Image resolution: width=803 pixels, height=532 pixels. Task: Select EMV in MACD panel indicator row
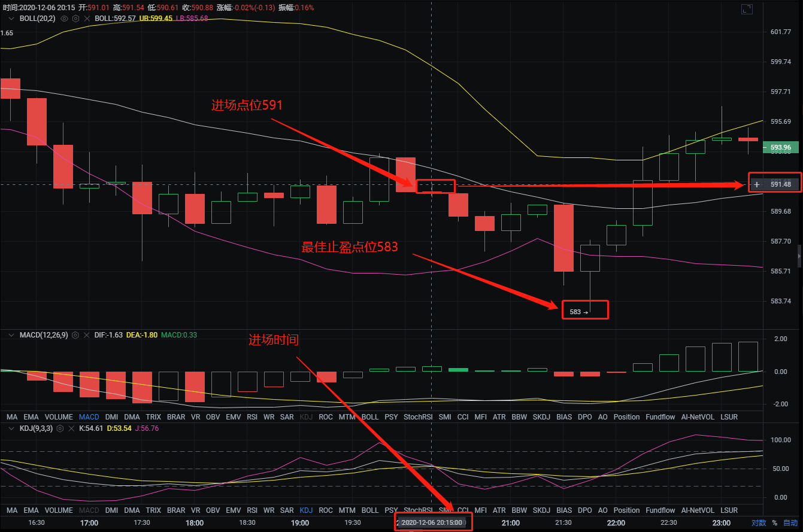click(233, 417)
